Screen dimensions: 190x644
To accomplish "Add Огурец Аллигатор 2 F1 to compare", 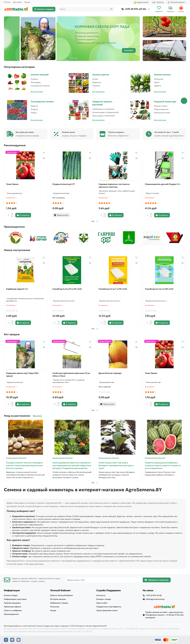I will pyautogui.click(x=90, y=158).
